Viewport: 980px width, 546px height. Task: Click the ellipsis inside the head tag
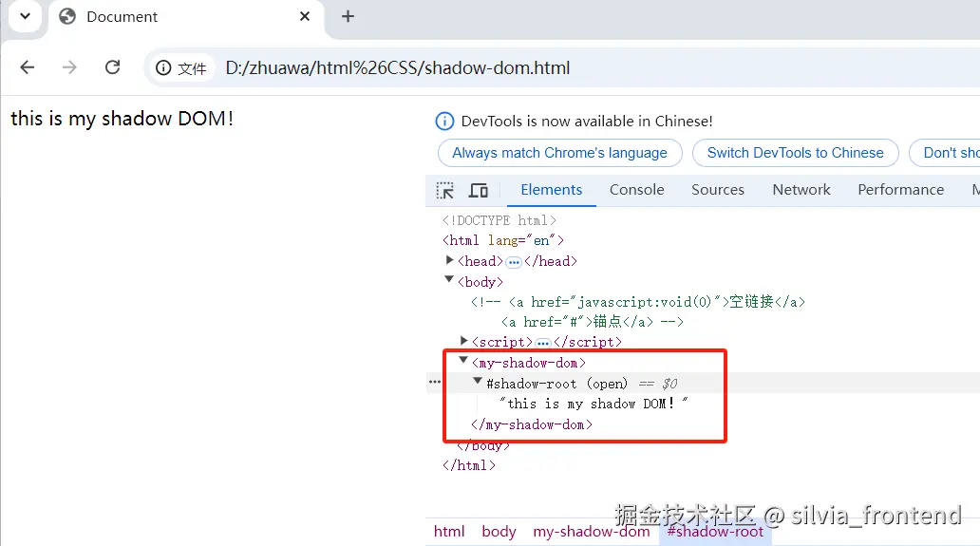coord(513,262)
